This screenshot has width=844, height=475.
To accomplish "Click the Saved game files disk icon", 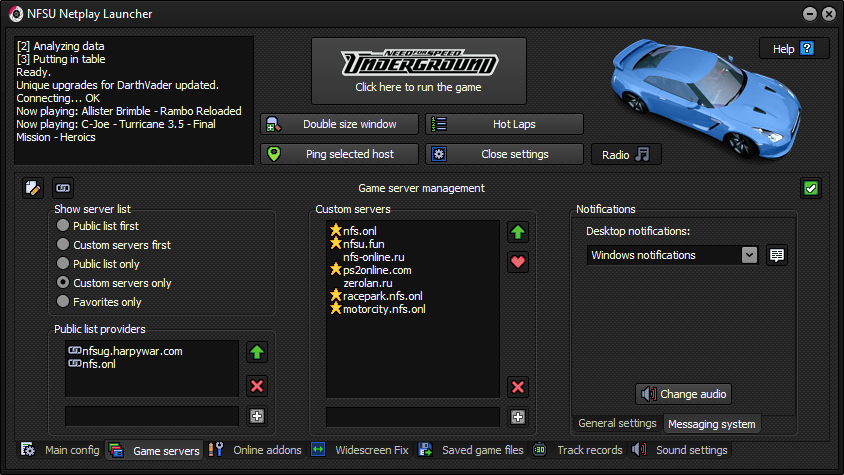I will [x=425, y=450].
